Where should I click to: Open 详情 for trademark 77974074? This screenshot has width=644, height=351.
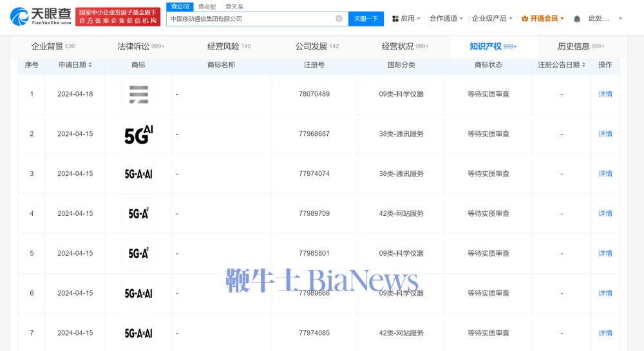605,174
